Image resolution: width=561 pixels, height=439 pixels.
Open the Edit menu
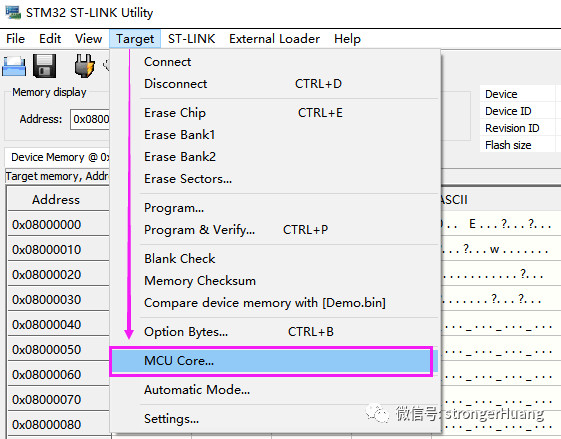[50, 39]
